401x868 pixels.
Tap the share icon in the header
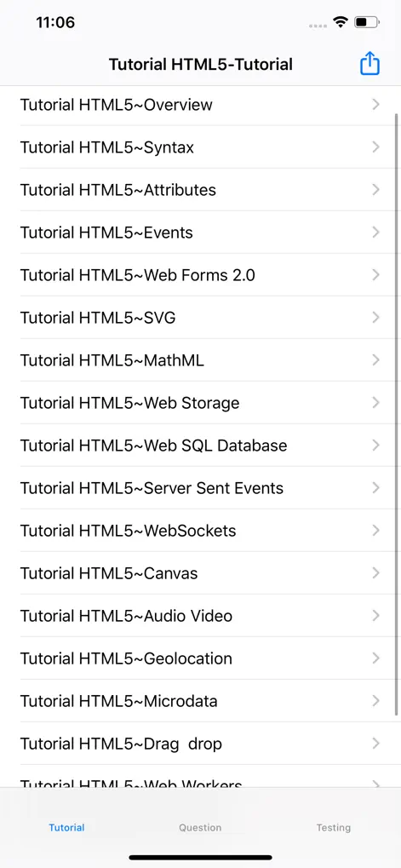pos(369,63)
